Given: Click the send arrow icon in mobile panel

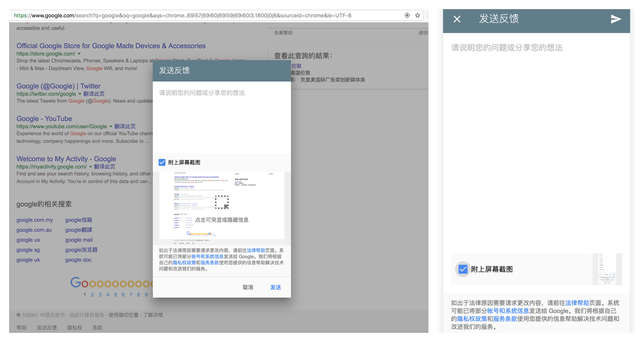Looking at the screenshot, I should point(616,19).
